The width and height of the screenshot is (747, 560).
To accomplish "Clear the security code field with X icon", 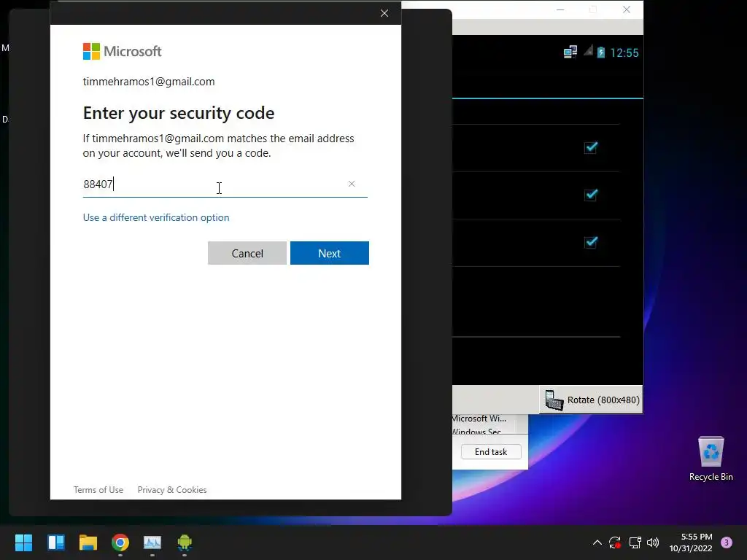I will coord(352,184).
